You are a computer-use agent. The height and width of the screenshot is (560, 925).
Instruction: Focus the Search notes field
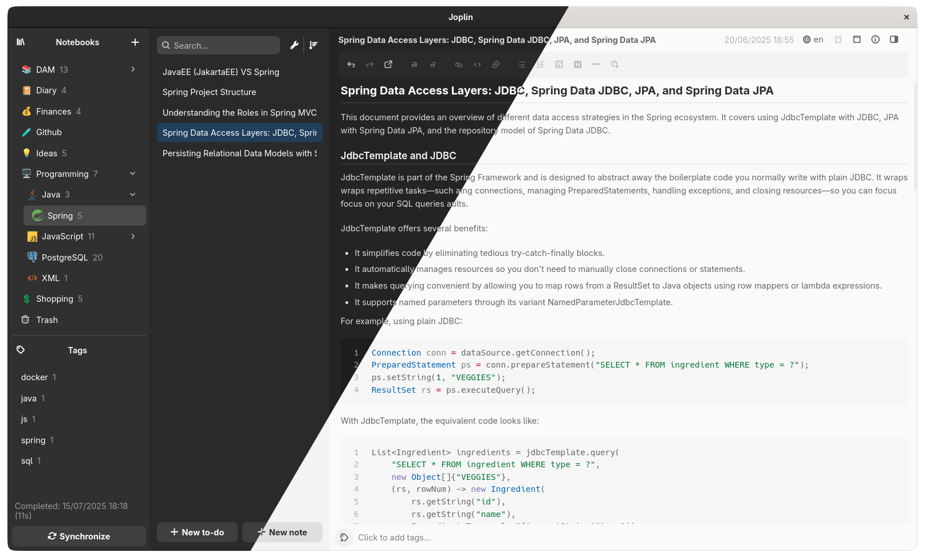(218, 45)
